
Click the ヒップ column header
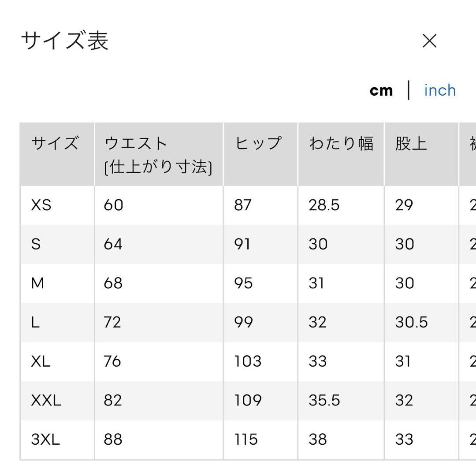(x=258, y=143)
